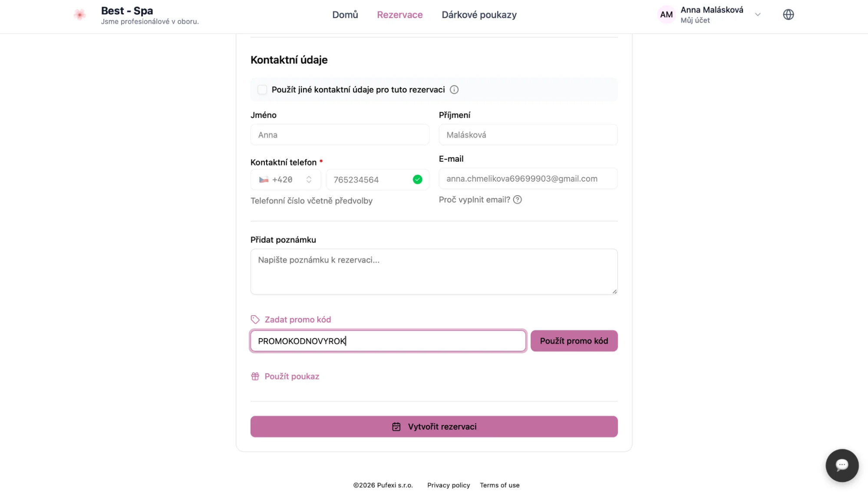Screen dimensions: 868x492
Task: Open the chat bubble widget
Action: click(x=842, y=465)
